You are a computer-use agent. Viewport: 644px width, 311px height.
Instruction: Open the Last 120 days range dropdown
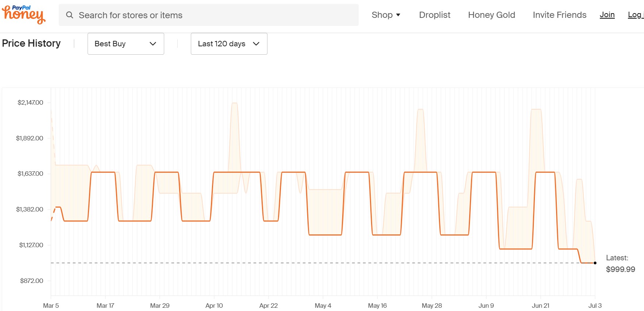point(229,44)
